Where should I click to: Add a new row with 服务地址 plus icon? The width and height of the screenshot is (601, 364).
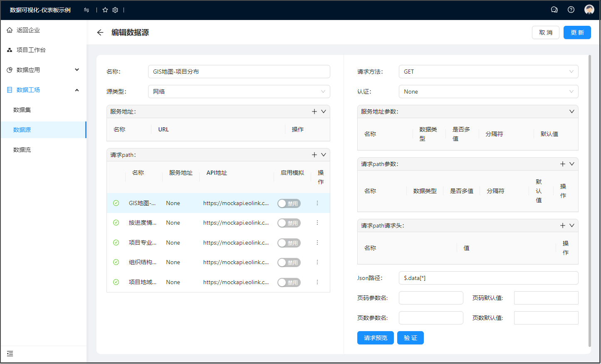point(314,111)
